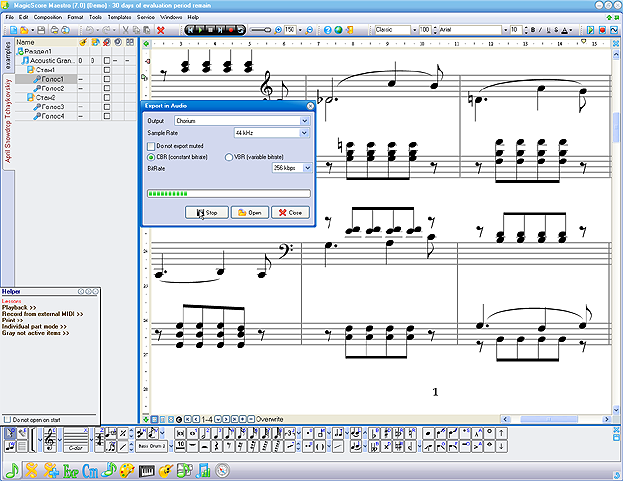Toggle checkbox in Голос1 row

(x=106, y=79)
